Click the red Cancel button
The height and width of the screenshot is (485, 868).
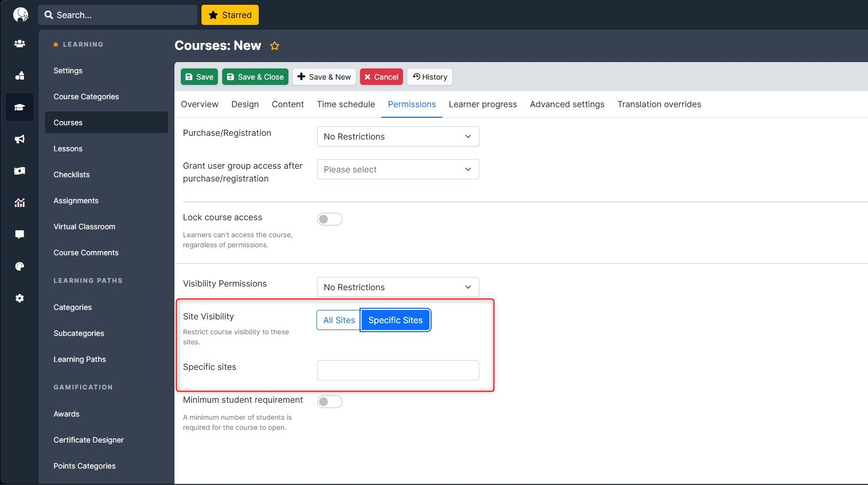(381, 77)
